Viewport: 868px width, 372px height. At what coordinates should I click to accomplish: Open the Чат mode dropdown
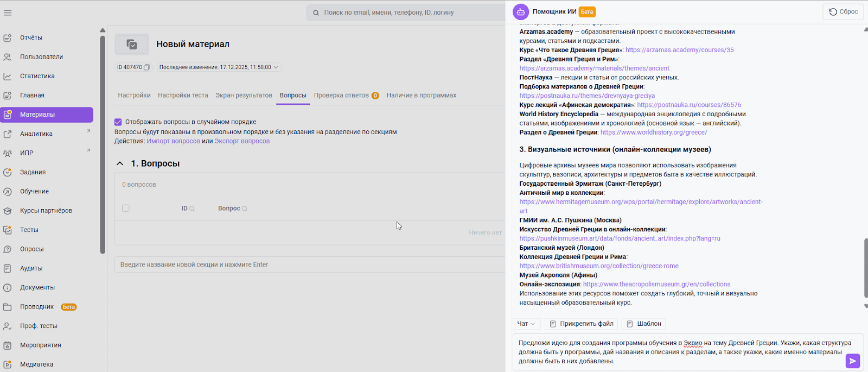coord(526,324)
